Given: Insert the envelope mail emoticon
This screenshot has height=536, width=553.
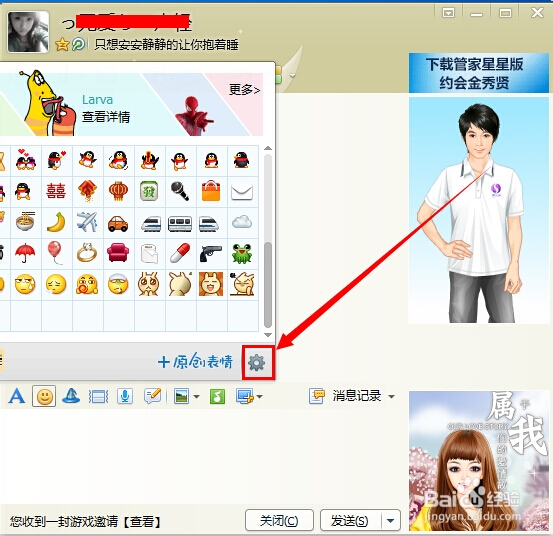Looking at the screenshot, I should coord(242,192).
